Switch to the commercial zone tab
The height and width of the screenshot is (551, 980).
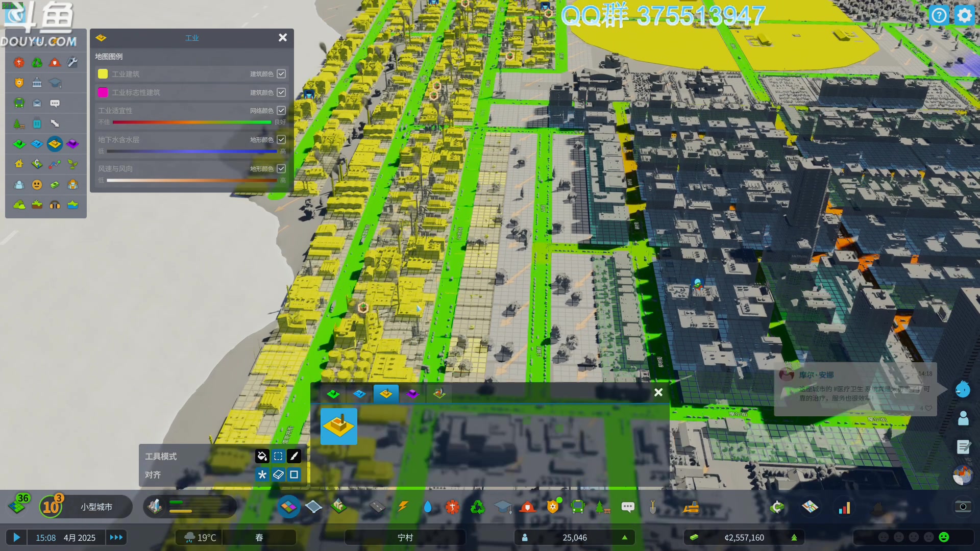[359, 394]
